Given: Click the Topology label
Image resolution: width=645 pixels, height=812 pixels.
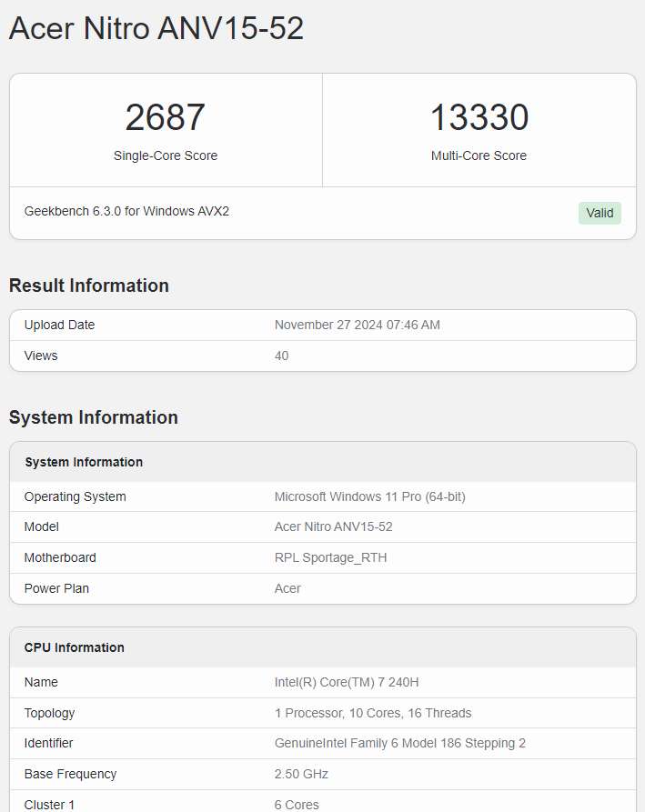Looking at the screenshot, I should [x=49, y=713].
